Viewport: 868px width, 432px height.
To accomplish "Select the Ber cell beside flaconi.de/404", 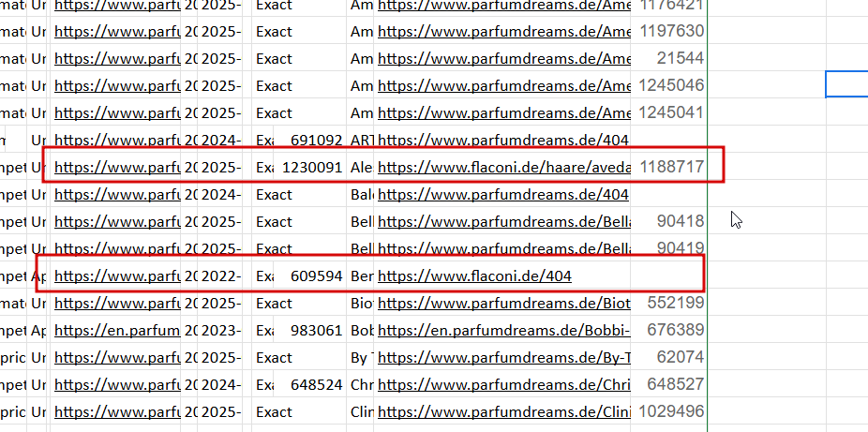I will (x=361, y=276).
